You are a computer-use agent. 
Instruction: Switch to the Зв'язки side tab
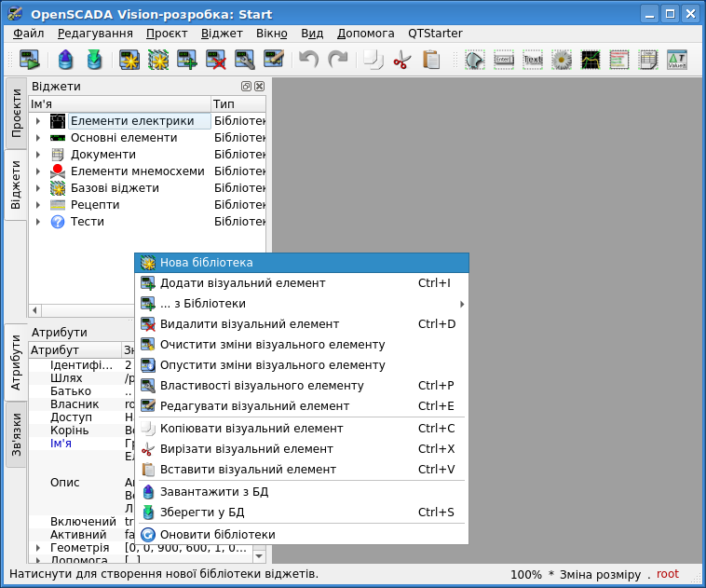[x=16, y=433]
